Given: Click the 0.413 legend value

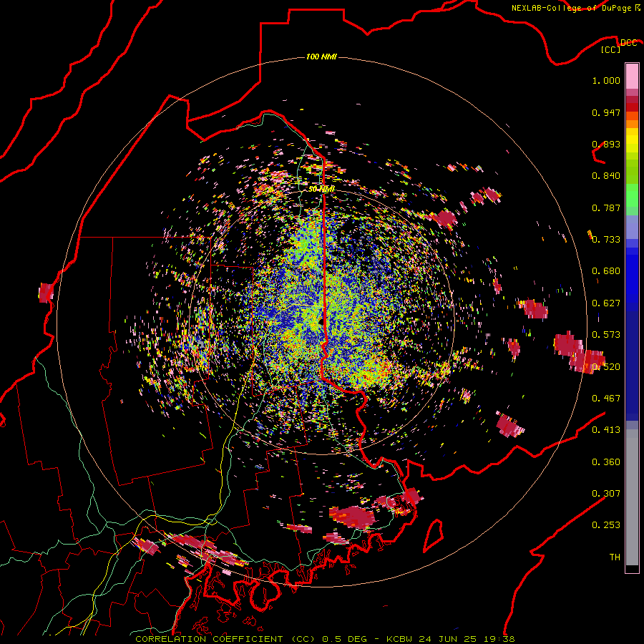Looking at the screenshot, I should click(606, 430).
